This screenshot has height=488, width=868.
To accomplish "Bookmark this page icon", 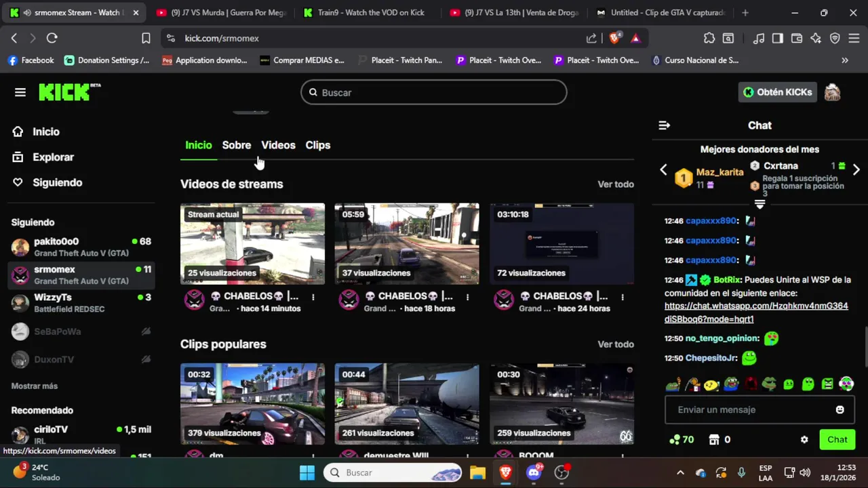I will pyautogui.click(x=146, y=38).
